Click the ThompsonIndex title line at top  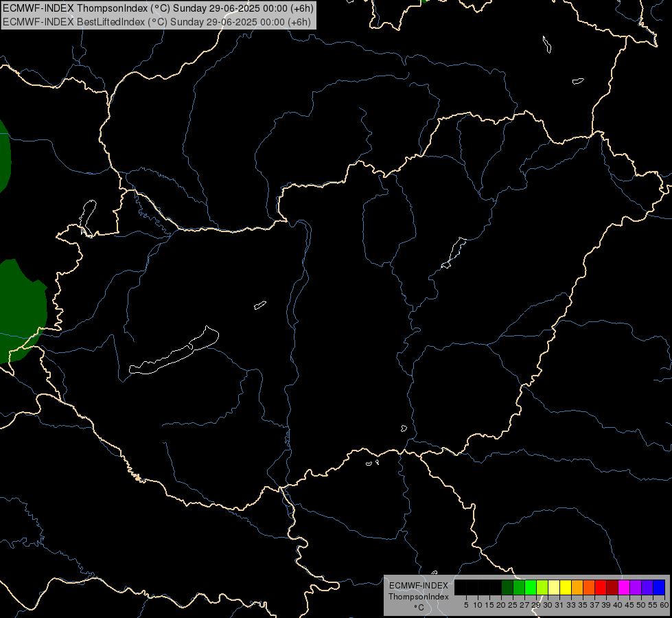pos(158,8)
